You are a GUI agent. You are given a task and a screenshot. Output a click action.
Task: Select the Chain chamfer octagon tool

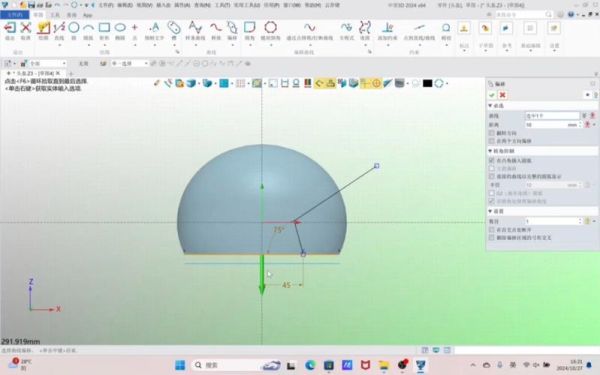click(271, 28)
